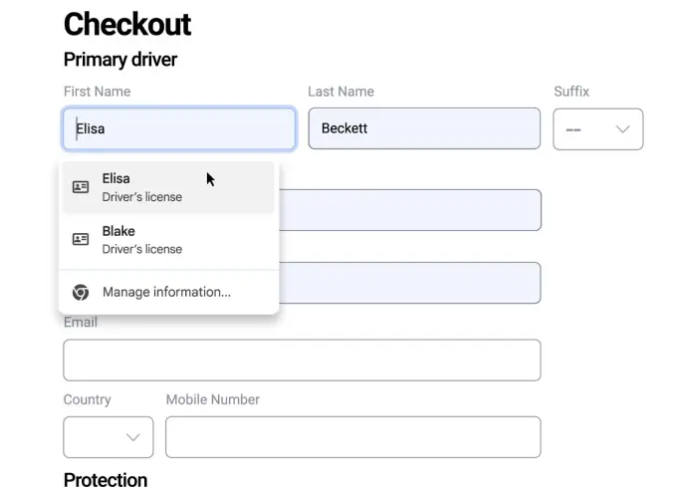The image size is (695, 497).
Task: Expand the Country dropdown
Action: click(x=108, y=437)
